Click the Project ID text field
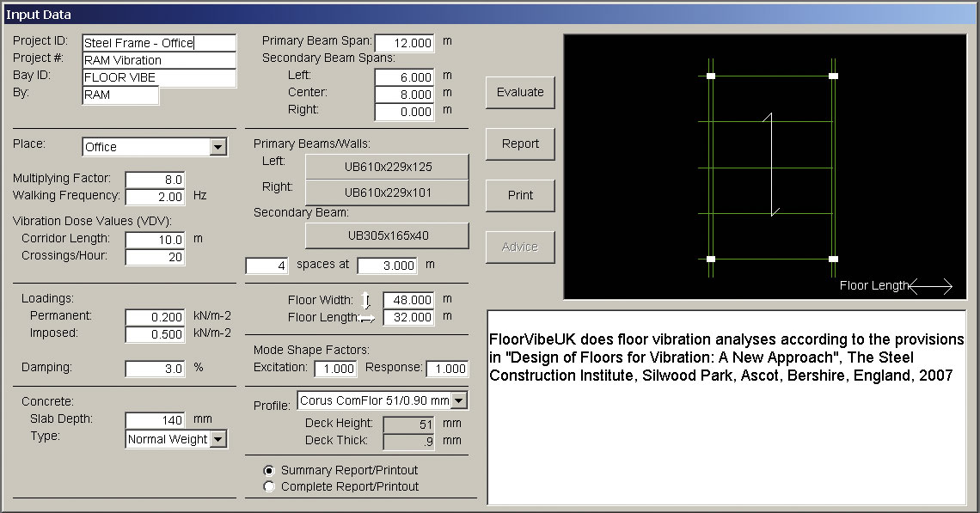Viewport: 980px width, 513px height. [x=158, y=43]
